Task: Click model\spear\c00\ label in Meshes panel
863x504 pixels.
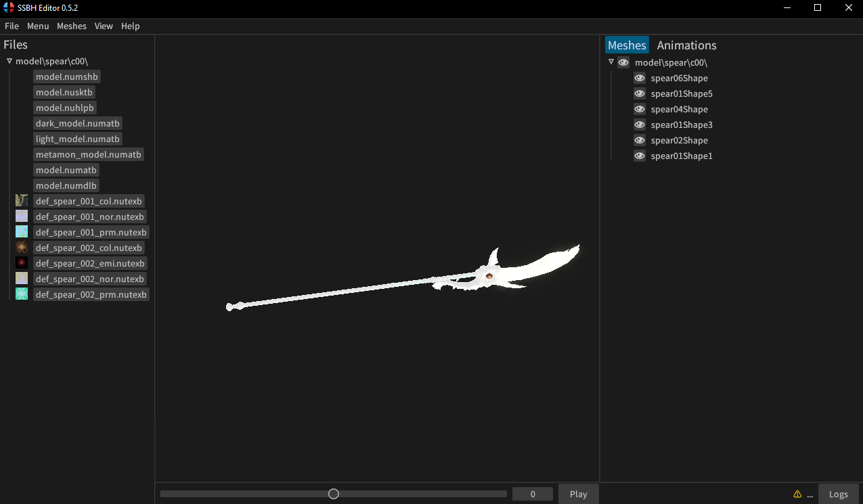Action: click(x=671, y=62)
